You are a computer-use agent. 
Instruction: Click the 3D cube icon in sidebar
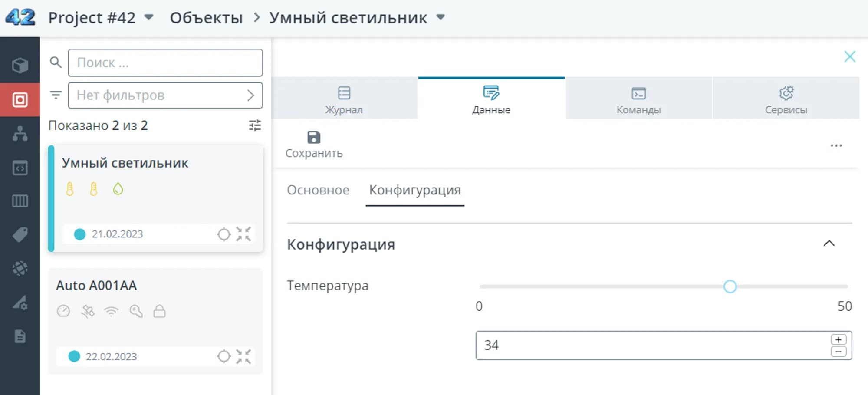coord(20,66)
